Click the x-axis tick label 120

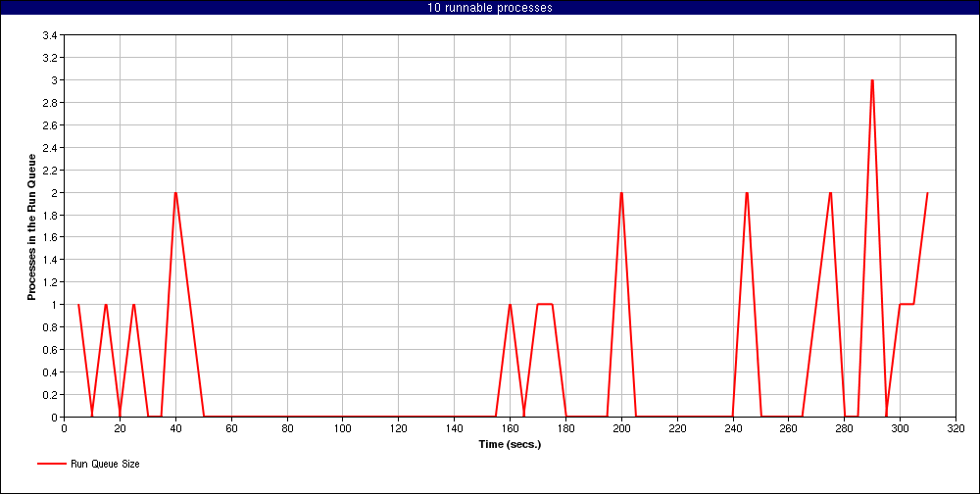point(398,428)
